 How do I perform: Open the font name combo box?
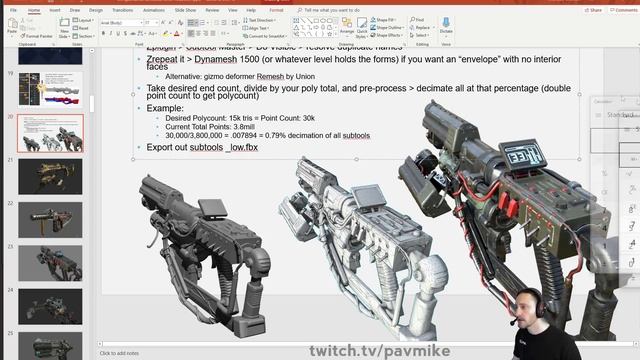(122, 23)
